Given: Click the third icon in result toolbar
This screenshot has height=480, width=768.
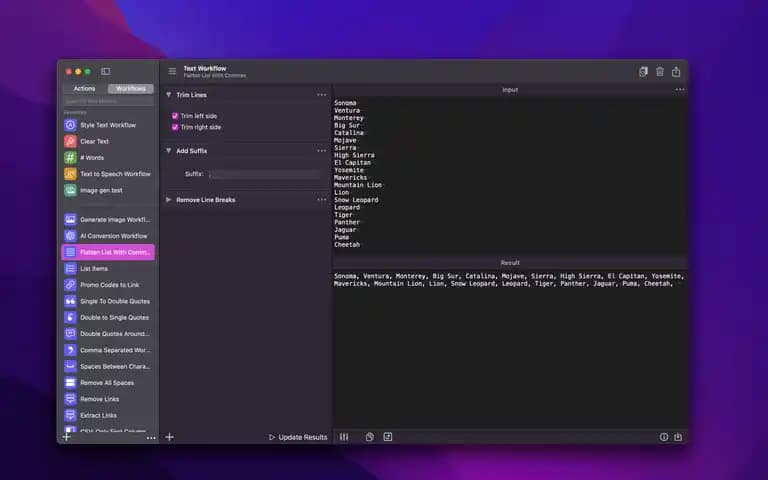Looking at the screenshot, I should (x=387, y=437).
